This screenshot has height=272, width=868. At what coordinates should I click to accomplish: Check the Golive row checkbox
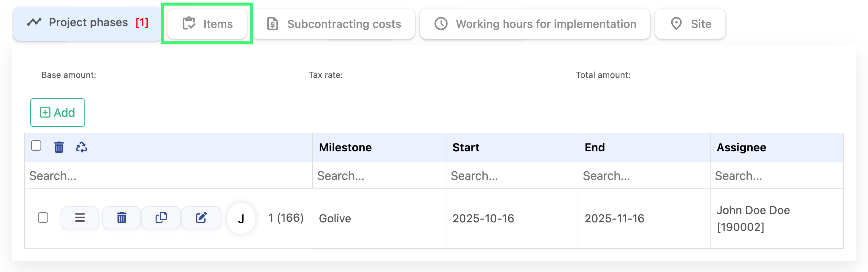tap(43, 218)
